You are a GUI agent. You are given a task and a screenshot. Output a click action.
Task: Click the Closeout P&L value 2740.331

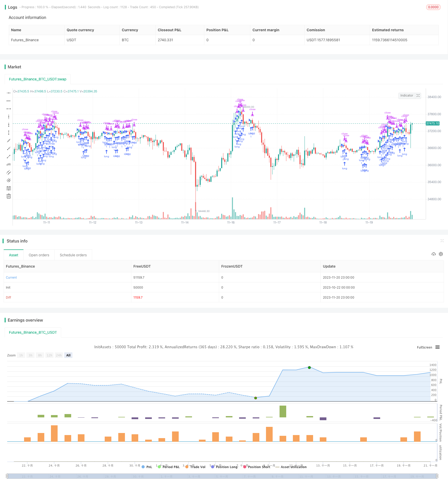pos(165,40)
